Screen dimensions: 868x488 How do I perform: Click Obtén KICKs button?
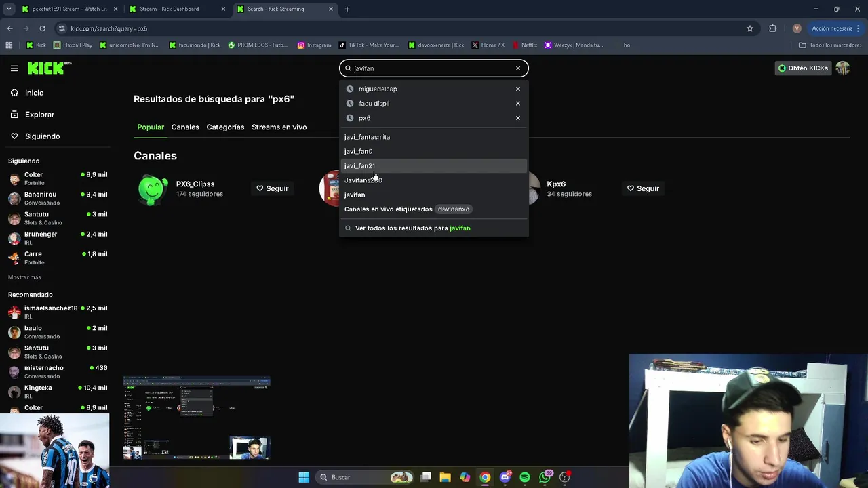(x=803, y=68)
